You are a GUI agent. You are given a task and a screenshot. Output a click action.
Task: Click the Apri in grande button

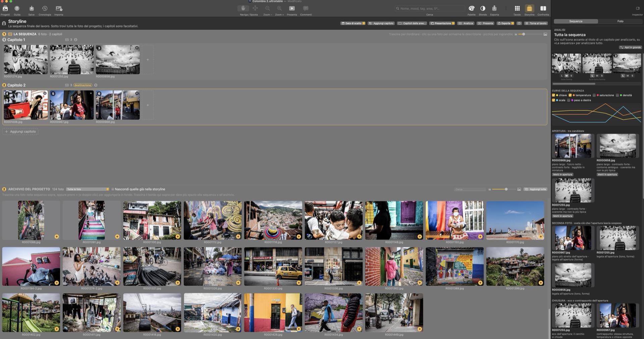(631, 47)
